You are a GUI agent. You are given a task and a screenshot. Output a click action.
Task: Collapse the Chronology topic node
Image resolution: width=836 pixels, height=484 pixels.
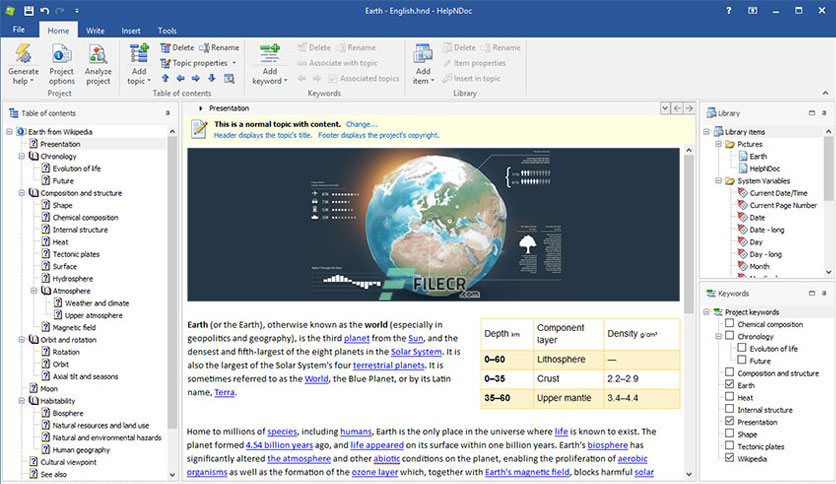(x=21, y=156)
